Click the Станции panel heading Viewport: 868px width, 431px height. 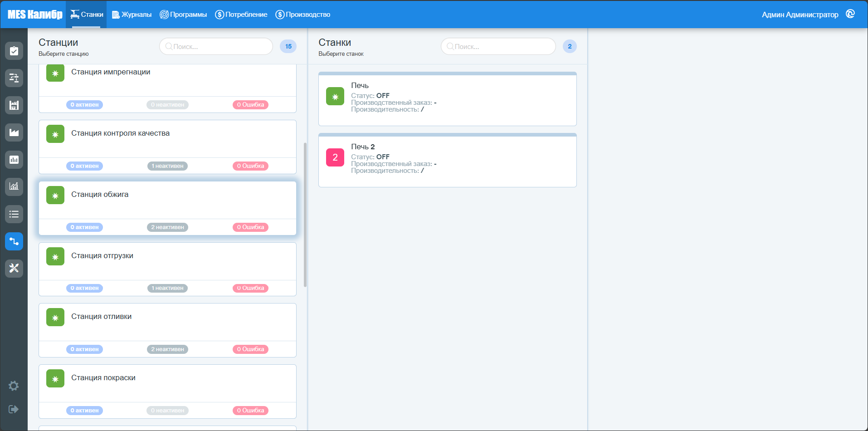58,42
